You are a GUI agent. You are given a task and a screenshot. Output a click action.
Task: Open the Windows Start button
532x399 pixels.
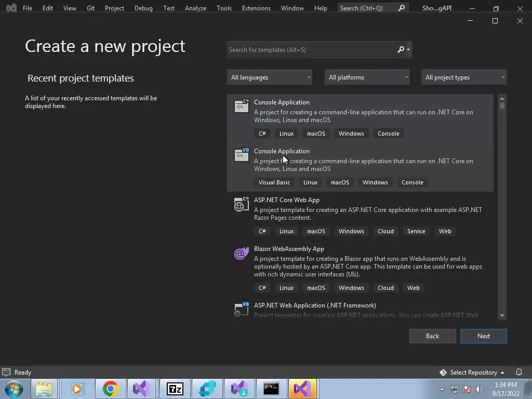point(14,389)
